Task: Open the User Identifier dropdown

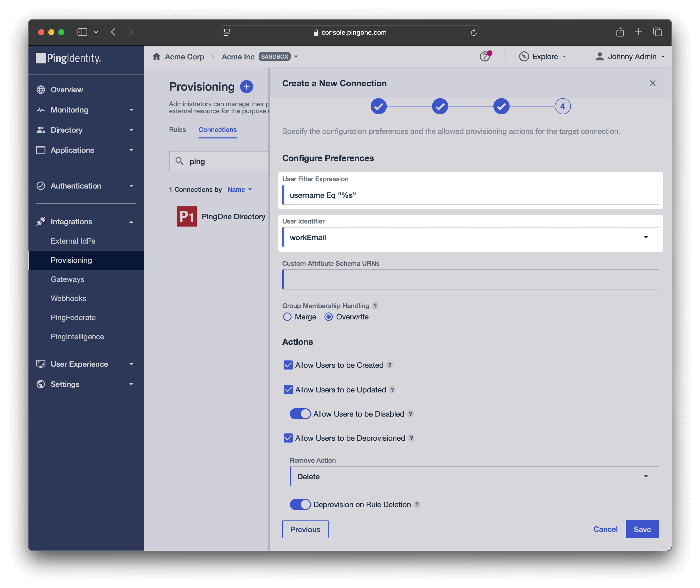Action: tap(470, 237)
